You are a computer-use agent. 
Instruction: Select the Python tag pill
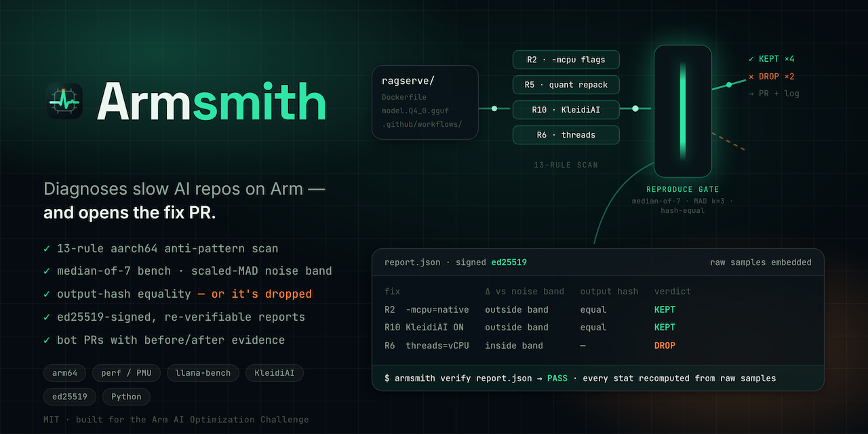pos(126,397)
